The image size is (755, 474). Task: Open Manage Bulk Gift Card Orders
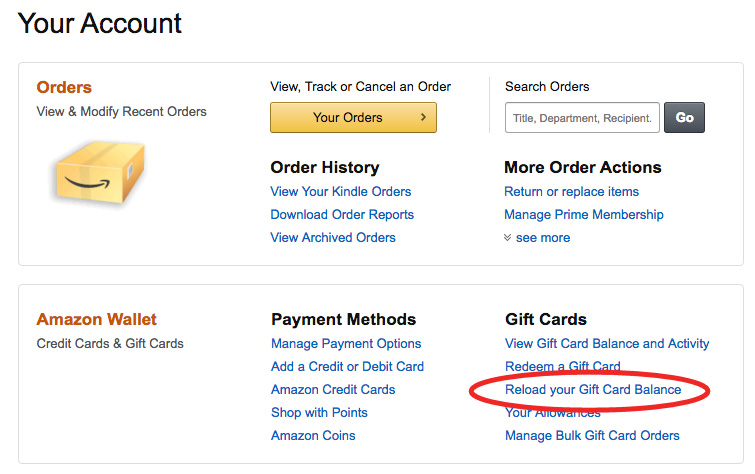(592, 436)
